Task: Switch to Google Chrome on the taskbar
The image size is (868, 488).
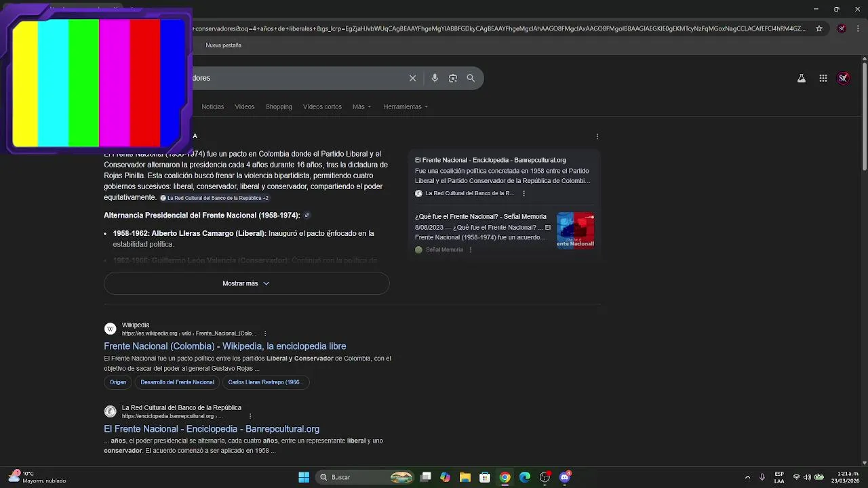Action: pyautogui.click(x=505, y=477)
